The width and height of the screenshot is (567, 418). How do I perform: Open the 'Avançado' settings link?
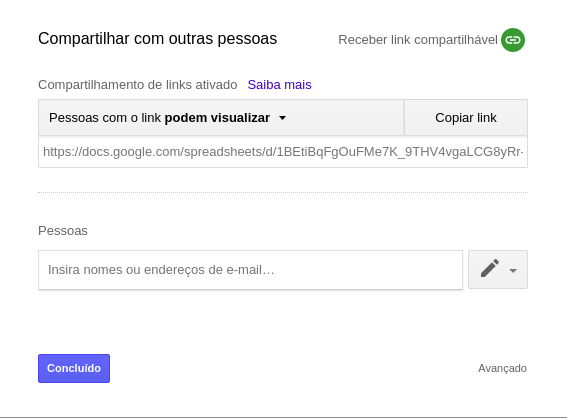[x=502, y=368]
